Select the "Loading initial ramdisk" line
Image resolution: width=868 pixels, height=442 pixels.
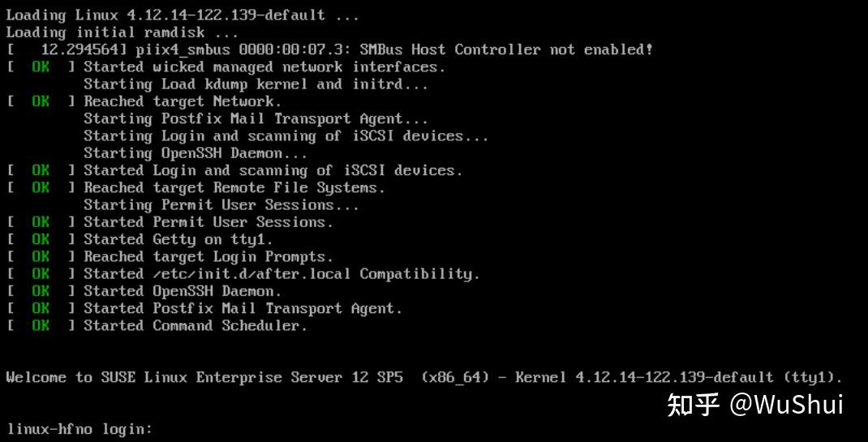(x=122, y=32)
